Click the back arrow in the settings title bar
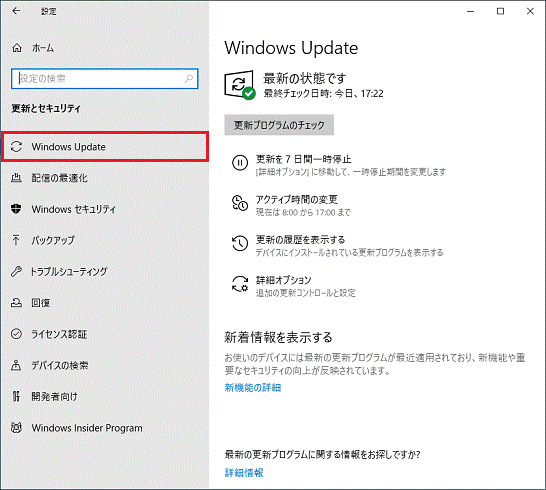This screenshot has width=546, height=490. point(16,11)
